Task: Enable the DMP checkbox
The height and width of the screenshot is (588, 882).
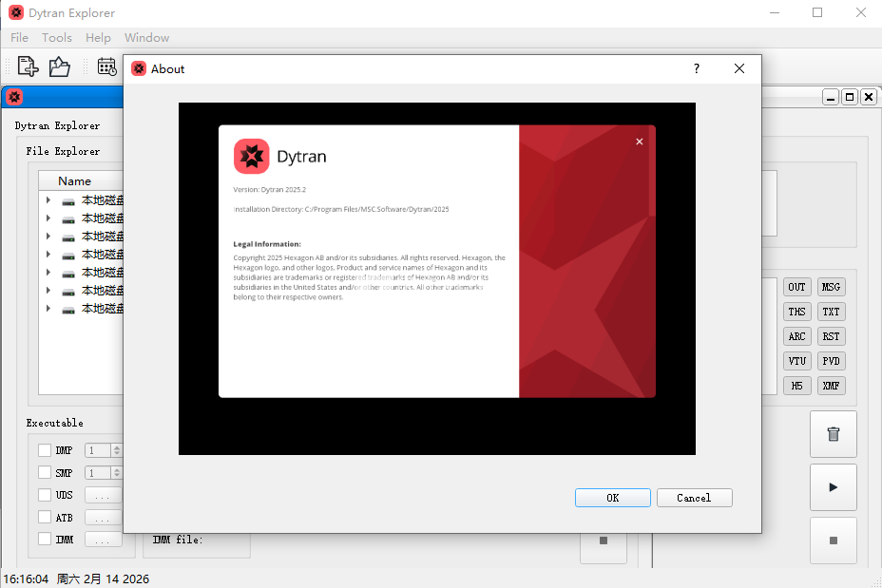Action: click(45, 450)
